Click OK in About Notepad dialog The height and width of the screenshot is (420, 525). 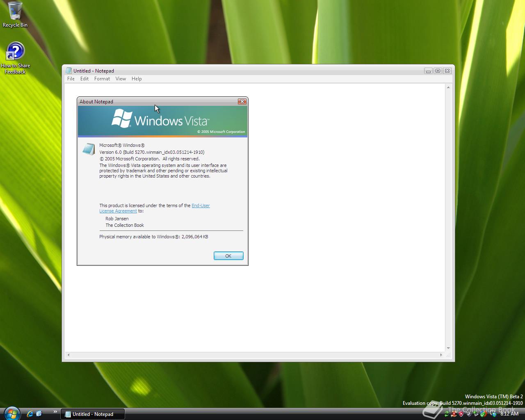[x=228, y=256]
